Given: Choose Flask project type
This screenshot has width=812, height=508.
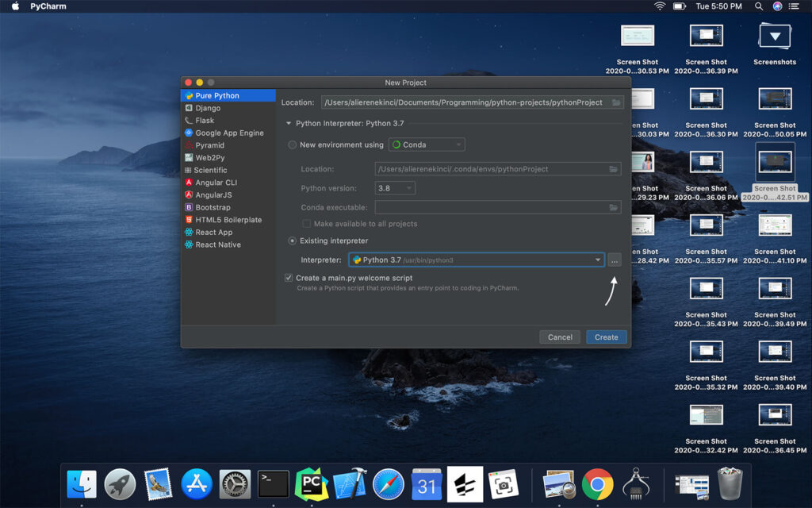Looking at the screenshot, I should point(228,121).
